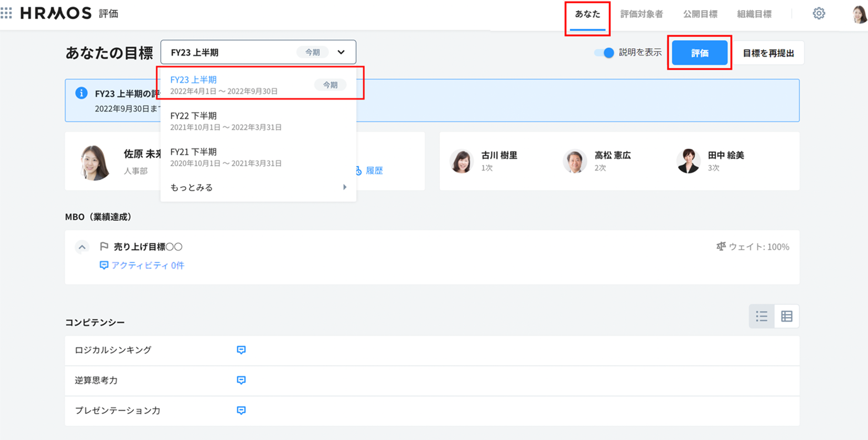This screenshot has width=868, height=440.
Task: Open the app launcher grid icon
Action: coord(7,13)
